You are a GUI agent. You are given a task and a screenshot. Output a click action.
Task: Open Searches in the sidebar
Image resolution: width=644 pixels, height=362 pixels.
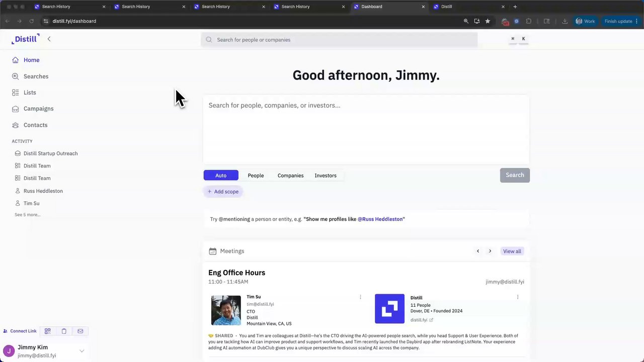(x=36, y=76)
